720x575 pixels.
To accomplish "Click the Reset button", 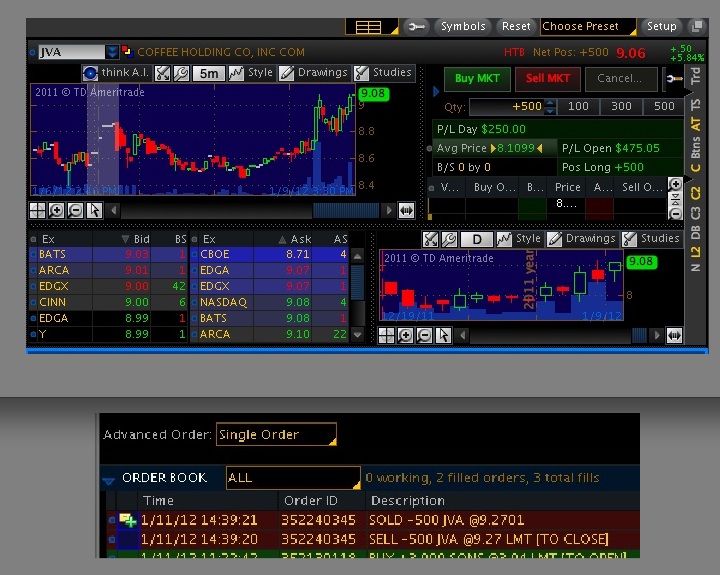I will click(516, 27).
